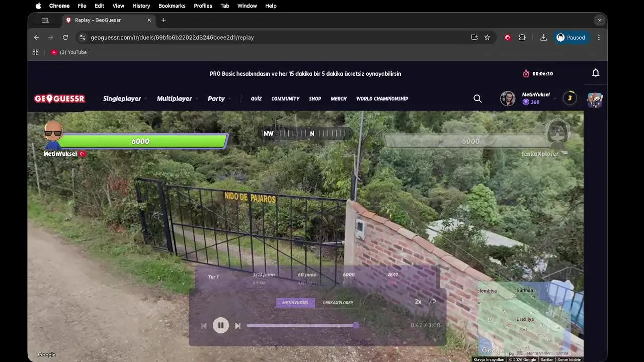
Task: Click the GeoGuessr logo
Action: 59,99
